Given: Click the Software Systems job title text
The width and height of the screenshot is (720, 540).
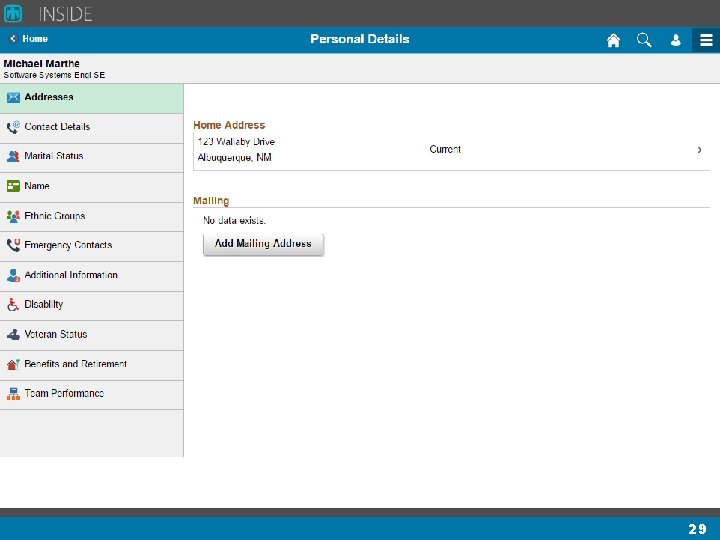Looking at the screenshot, I should coord(54,75).
